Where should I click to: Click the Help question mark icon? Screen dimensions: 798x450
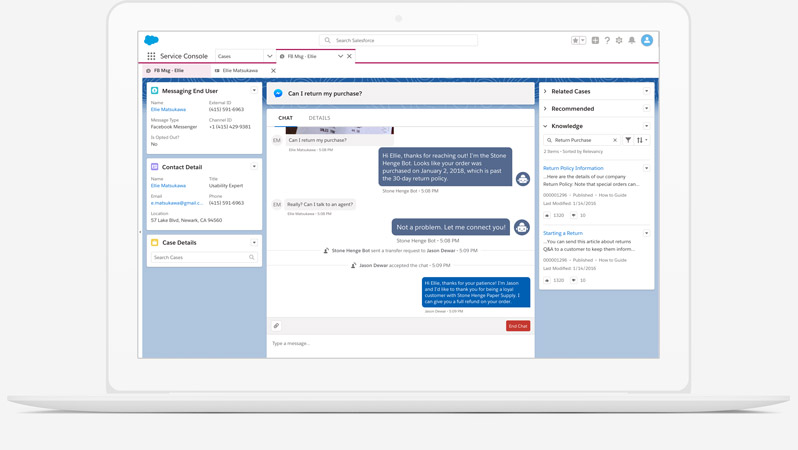tap(607, 41)
